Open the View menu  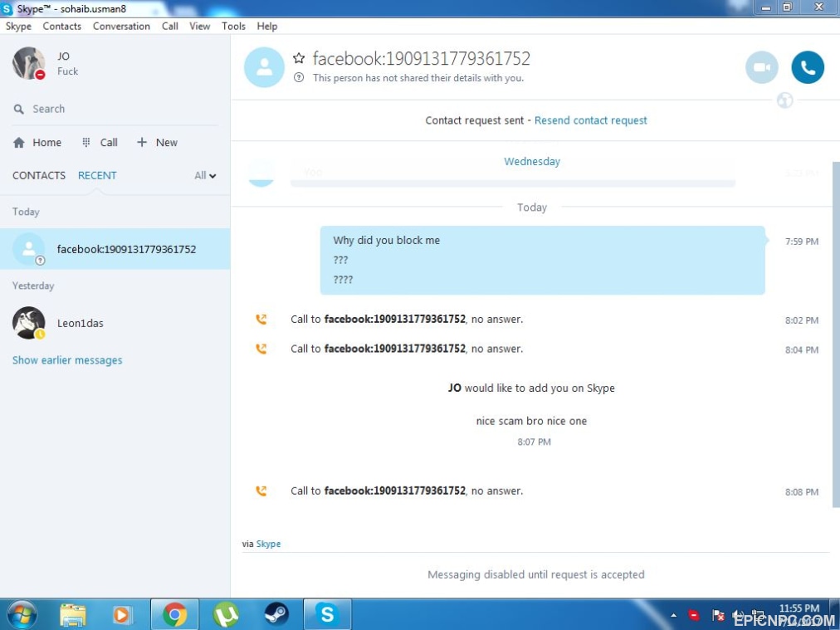[x=199, y=27]
